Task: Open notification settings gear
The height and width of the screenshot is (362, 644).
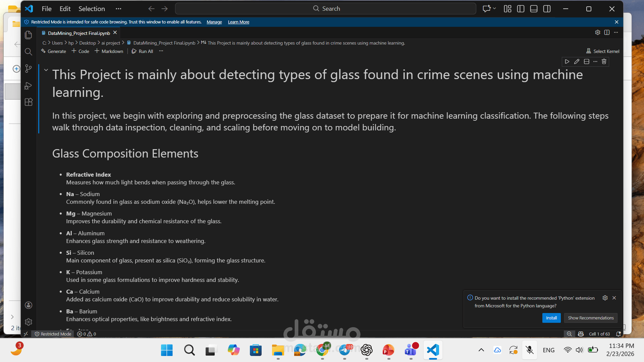Action: 605,298
